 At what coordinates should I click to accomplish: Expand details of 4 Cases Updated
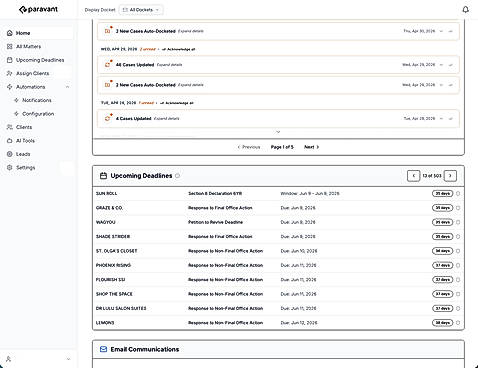pos(166,118)
